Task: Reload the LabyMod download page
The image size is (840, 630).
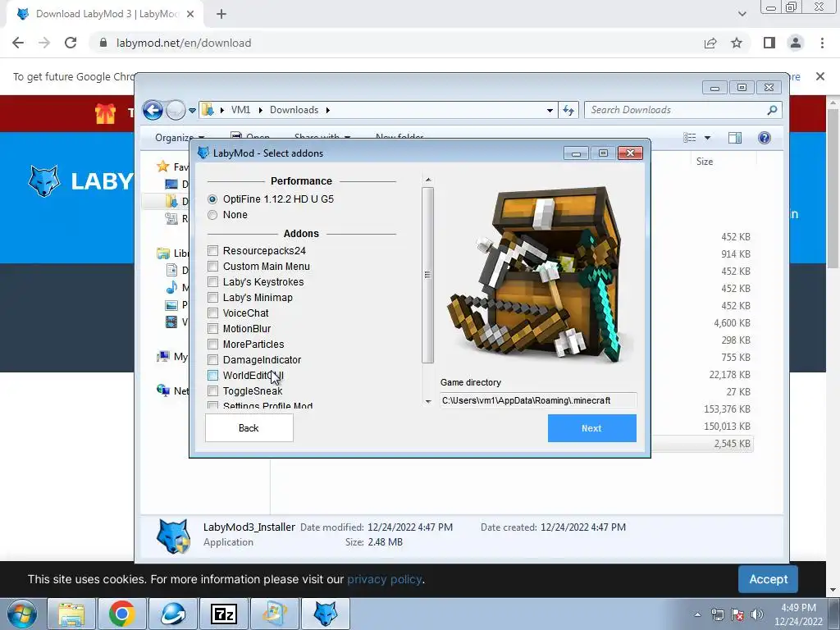Action: click(x=71, y=43)
